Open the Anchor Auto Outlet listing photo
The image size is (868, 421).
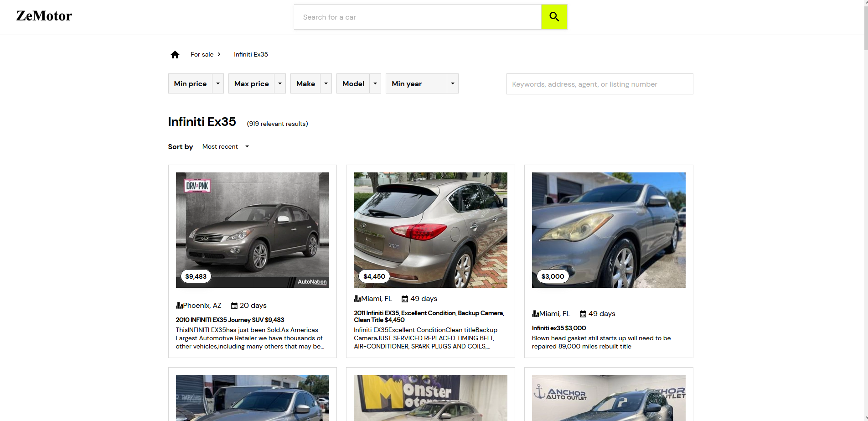[x=609, y=398]
